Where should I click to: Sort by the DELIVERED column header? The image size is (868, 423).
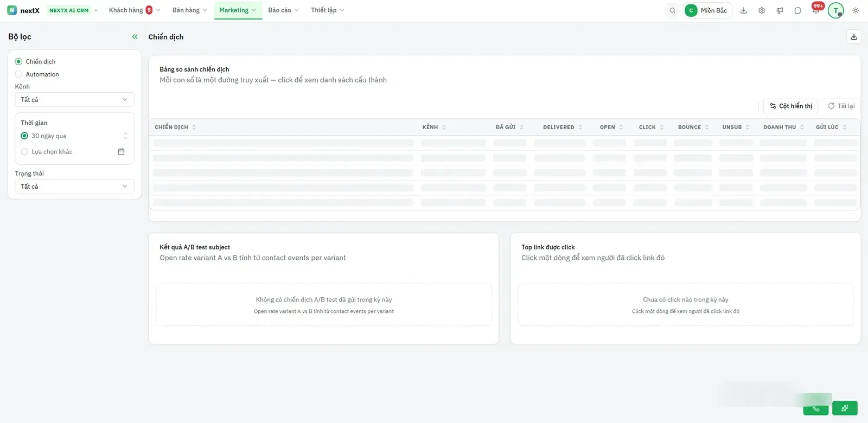click(563, 127)
